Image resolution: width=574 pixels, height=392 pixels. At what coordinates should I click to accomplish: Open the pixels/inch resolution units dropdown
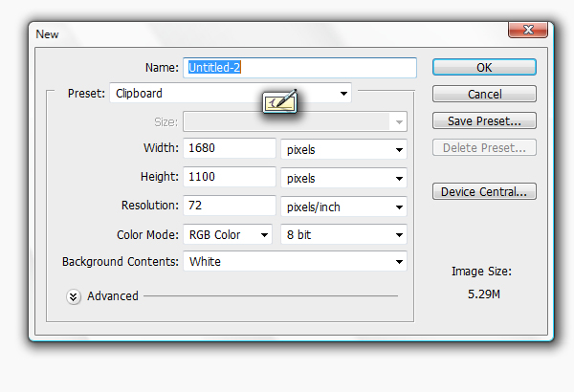coord(343,207)
